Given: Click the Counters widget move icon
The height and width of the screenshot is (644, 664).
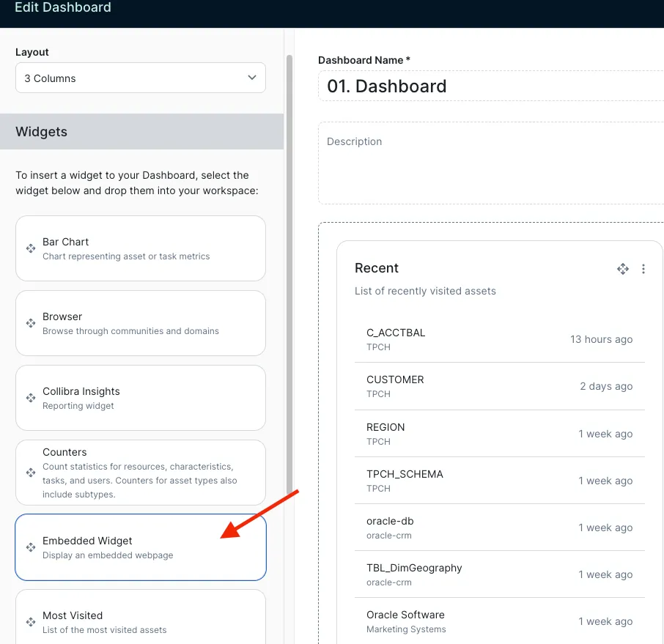Looking at the screenshot, I should 31,473.
